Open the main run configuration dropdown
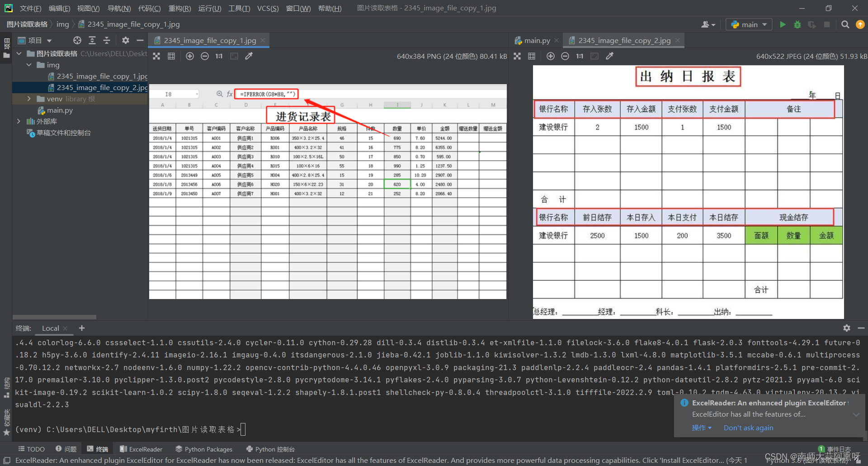The height and width of the screenshot is (466, 868). (748, 24)
